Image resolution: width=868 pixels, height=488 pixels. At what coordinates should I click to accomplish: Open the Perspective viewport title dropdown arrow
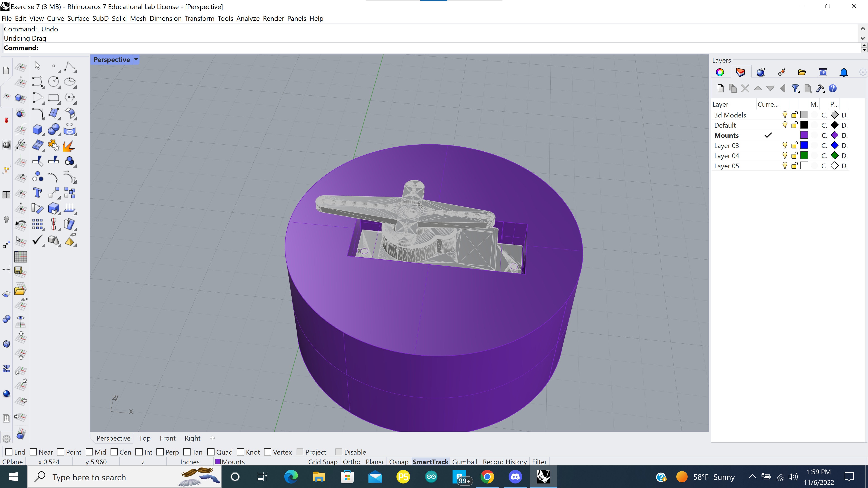tap(136, 60)
